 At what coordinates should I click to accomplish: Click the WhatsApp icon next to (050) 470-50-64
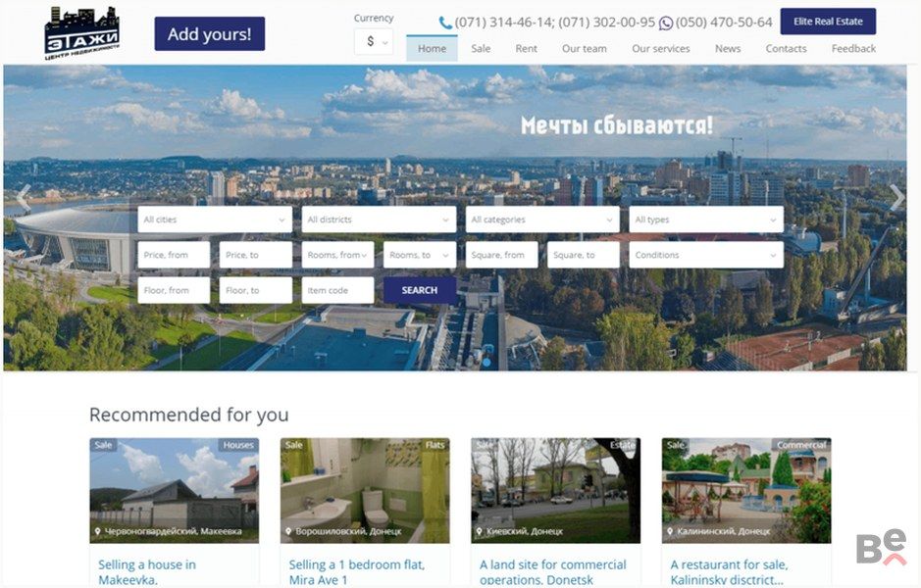coord(665,23)
